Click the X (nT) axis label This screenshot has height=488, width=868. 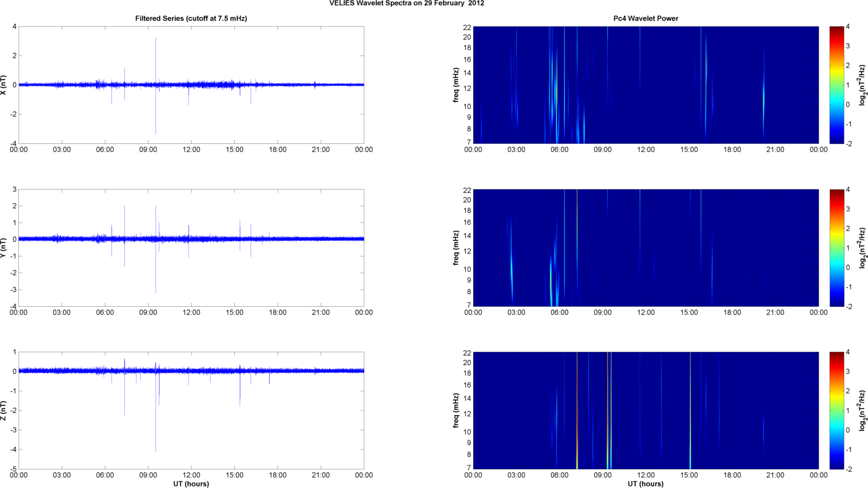tap(4, 85)
